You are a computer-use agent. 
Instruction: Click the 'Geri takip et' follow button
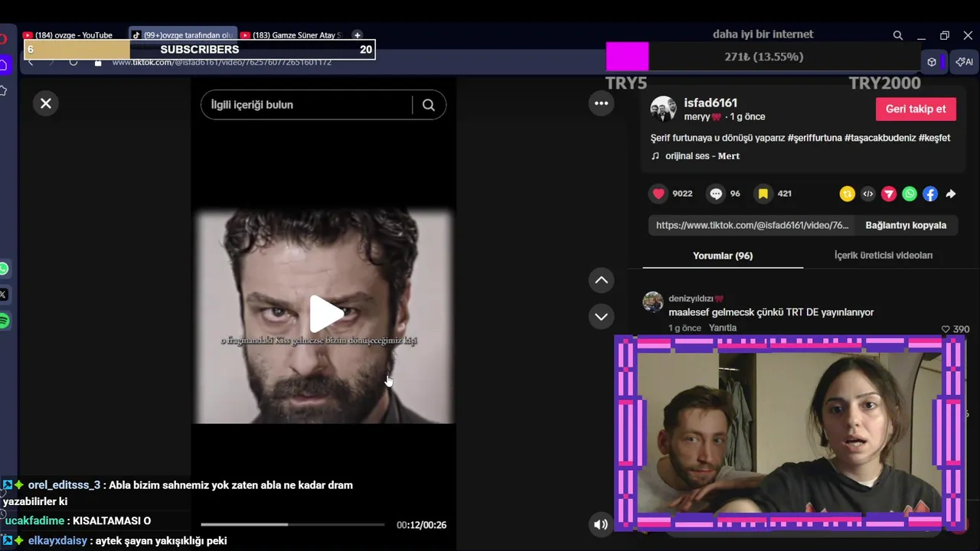click(x=916, y=109)
